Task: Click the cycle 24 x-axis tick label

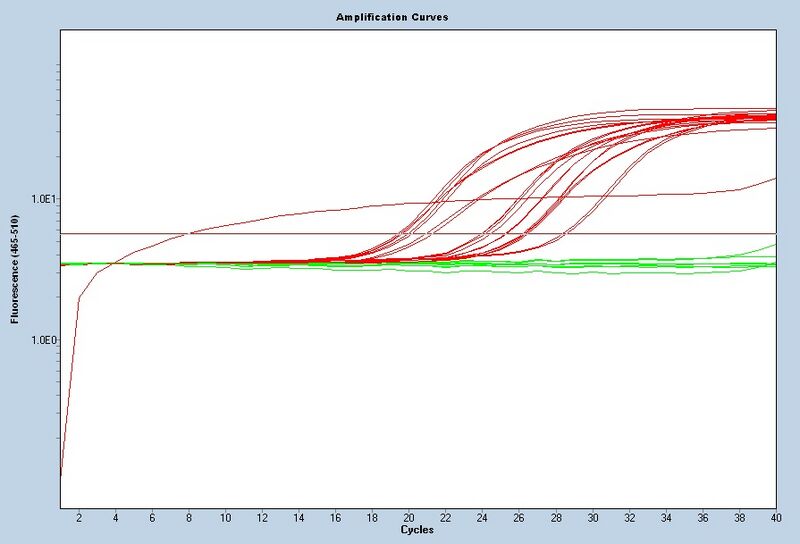Action: tap(483, 518)
